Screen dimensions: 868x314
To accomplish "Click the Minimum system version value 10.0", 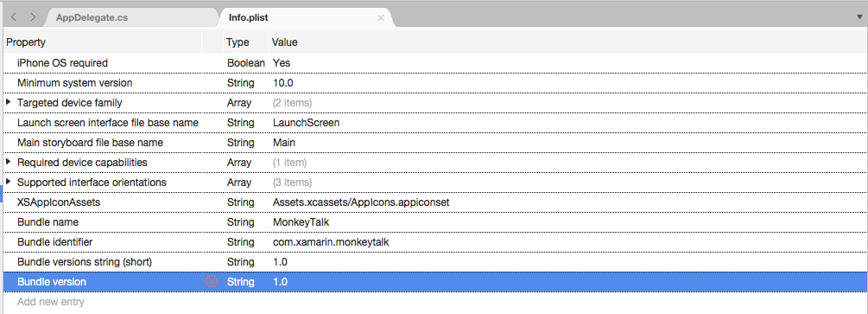I will [283, 83].
